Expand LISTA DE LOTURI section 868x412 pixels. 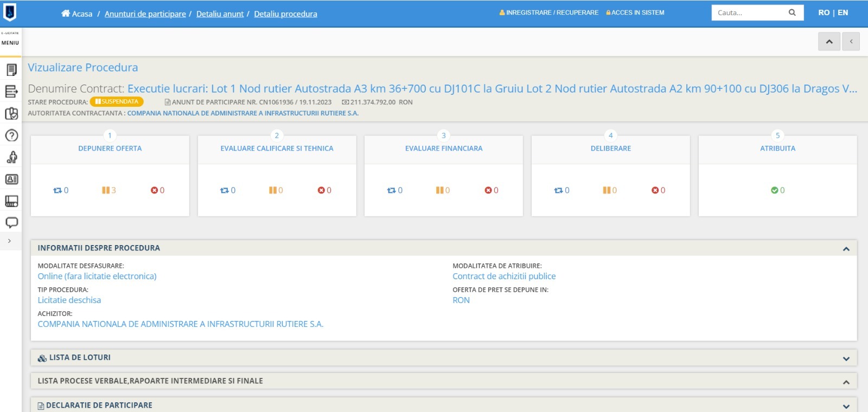pos(846,358)
